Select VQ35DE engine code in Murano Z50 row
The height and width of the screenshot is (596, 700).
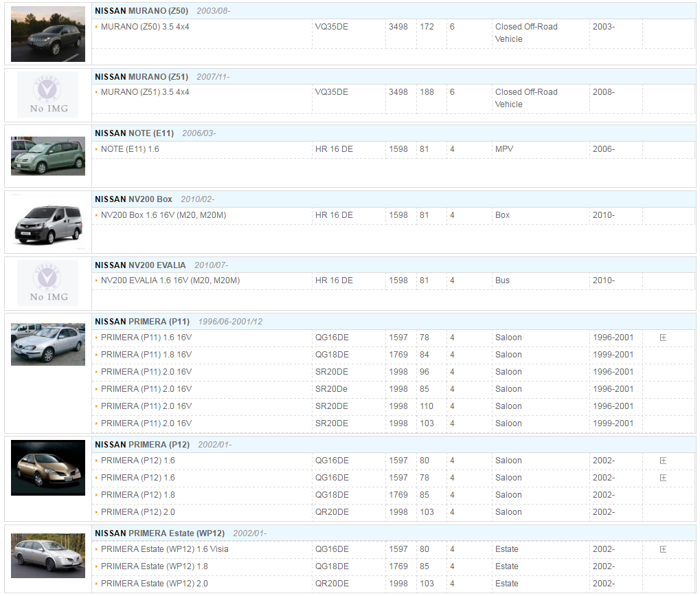point(332,27)
